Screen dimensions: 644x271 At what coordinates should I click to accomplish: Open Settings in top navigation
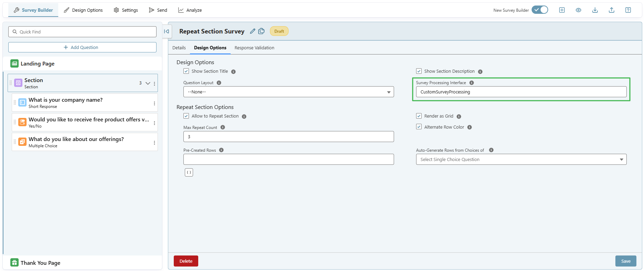(126, 10)
